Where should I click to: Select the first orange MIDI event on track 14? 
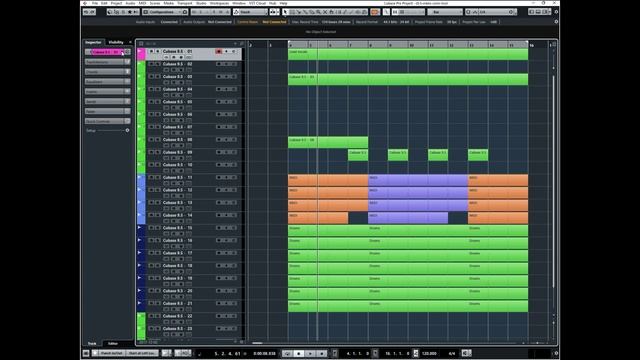(x=318, y=218)
